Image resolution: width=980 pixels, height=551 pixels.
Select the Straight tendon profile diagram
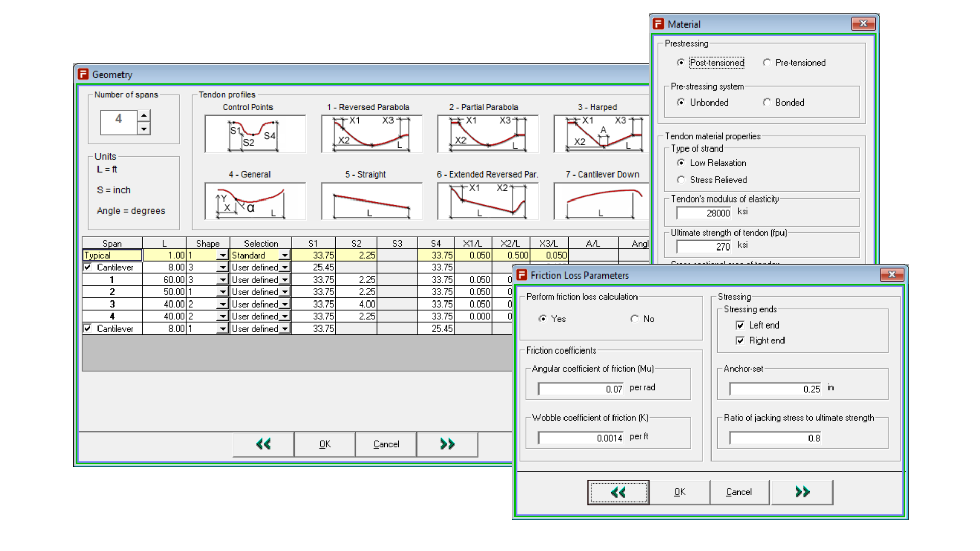coord(371,202)
